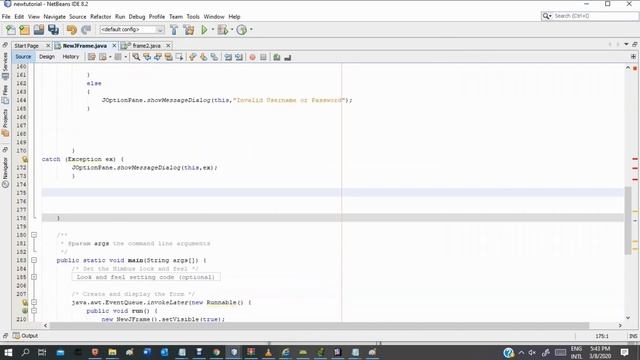
Task: Collapse the Javadoc comment fold at line 180
Action: (34, 235)
